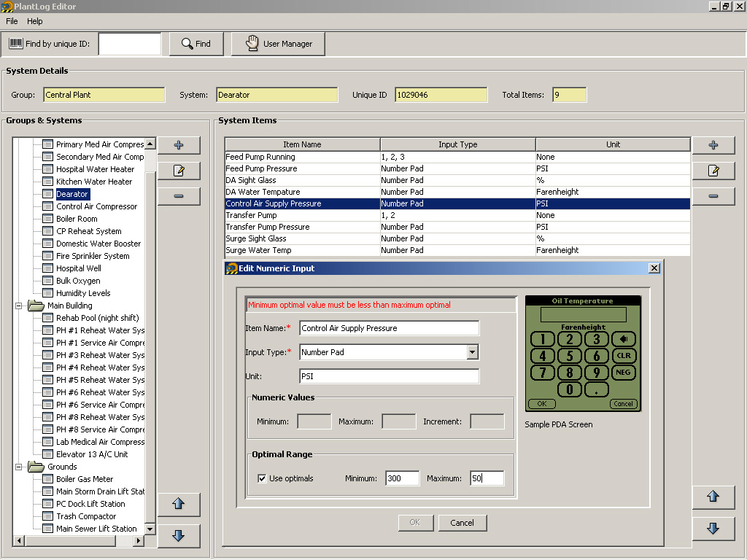Image resolution: width=747 pixels, height=560 pixels.
Task: Open the Help menu
Action: click(35, 21)
